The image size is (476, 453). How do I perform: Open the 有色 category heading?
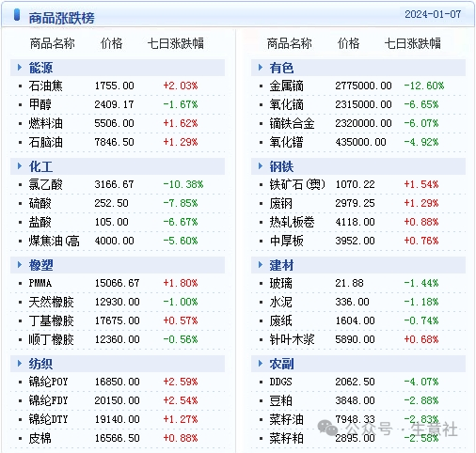281,68
